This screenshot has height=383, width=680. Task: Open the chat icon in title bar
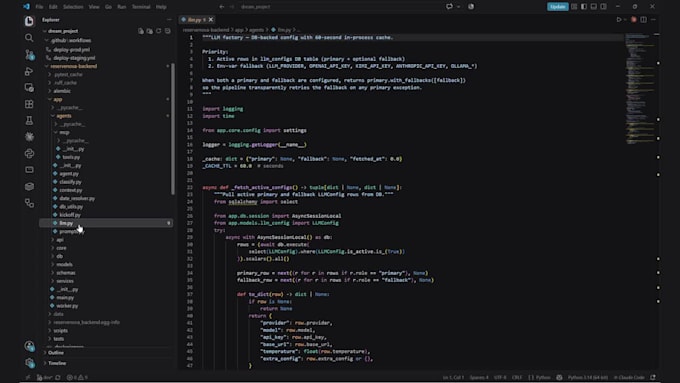(449, 7)
